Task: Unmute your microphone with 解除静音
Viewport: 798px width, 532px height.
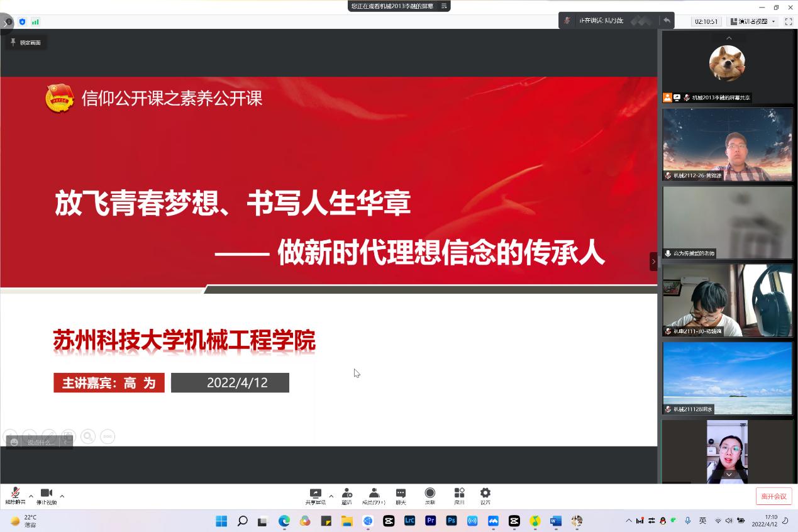Action: [14, 496]
